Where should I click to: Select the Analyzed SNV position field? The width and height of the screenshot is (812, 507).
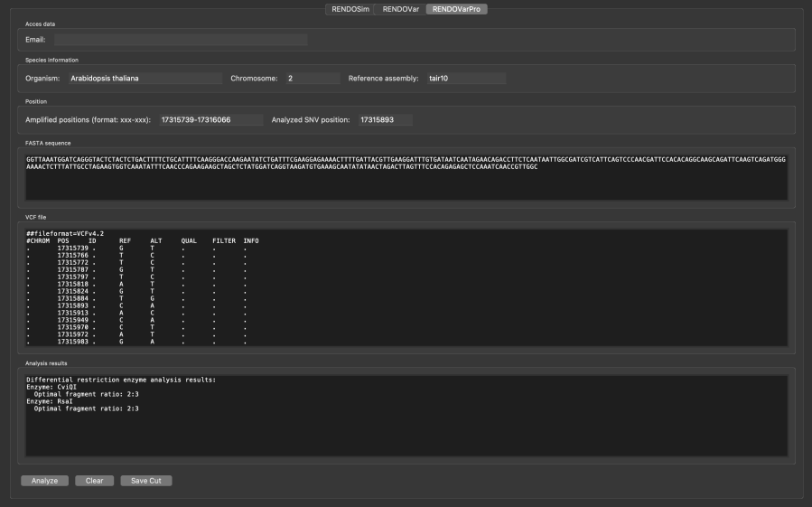[x=384, y=119]
